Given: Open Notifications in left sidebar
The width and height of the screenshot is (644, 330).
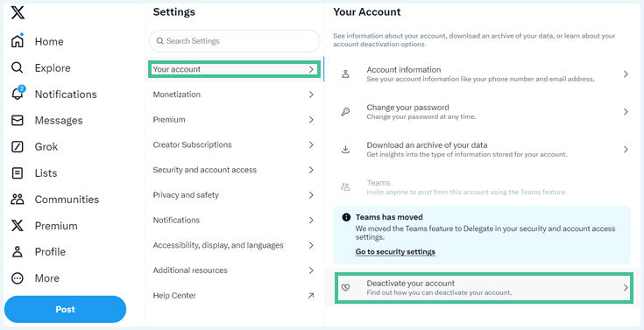Looking at the screenshot, I should (x=66, y=94).
